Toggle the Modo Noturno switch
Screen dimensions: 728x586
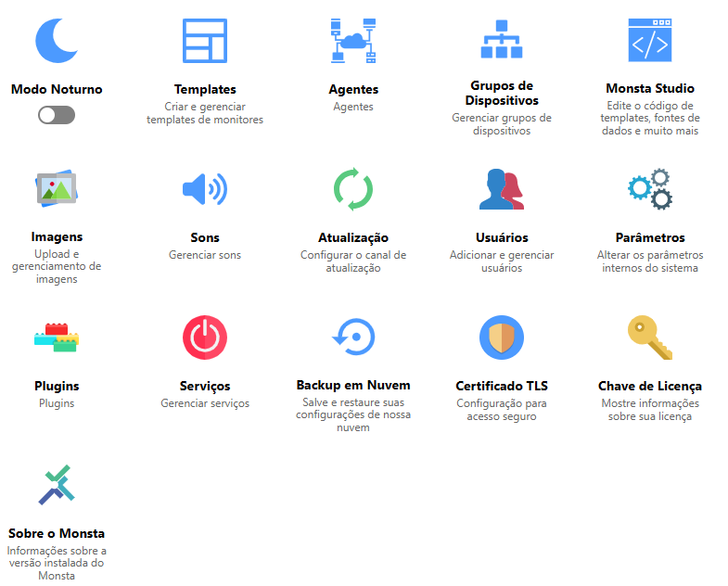click(x=57, y=115)
